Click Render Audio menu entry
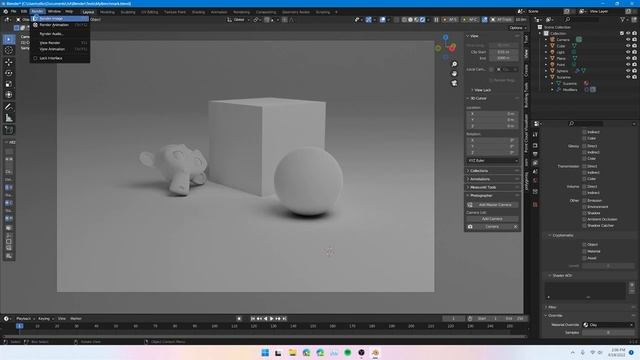640x360 pixels. pos(60,34)
